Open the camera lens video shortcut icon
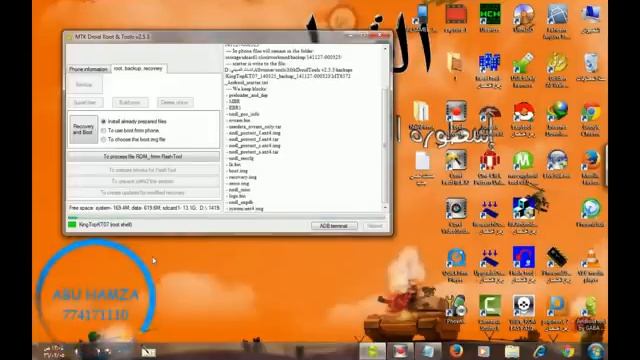The width and height of the screenshot is (640, 360). (456, 216)
